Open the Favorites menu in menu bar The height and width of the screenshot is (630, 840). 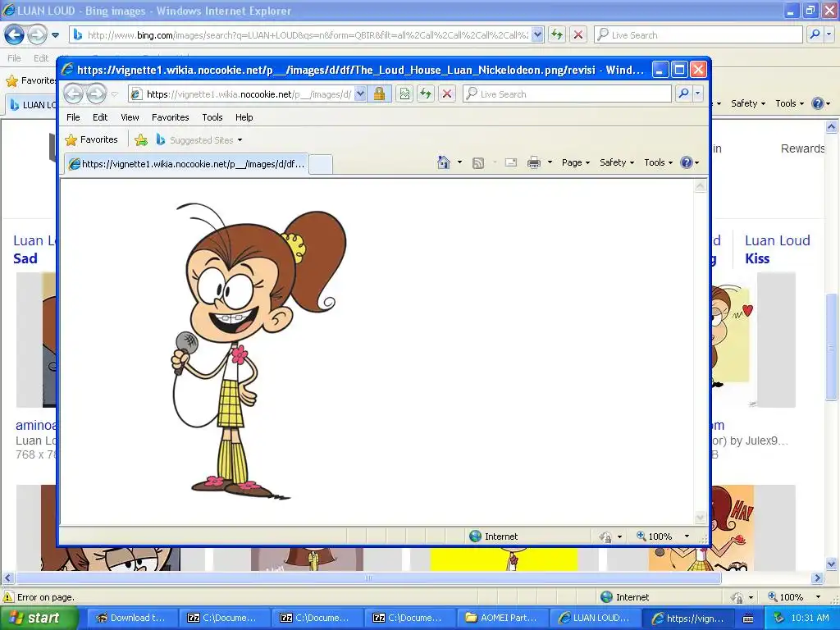[x=171, y=117]
